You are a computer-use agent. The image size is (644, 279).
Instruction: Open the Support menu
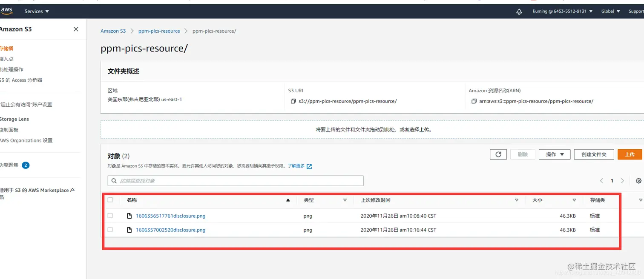coord(636,11)
